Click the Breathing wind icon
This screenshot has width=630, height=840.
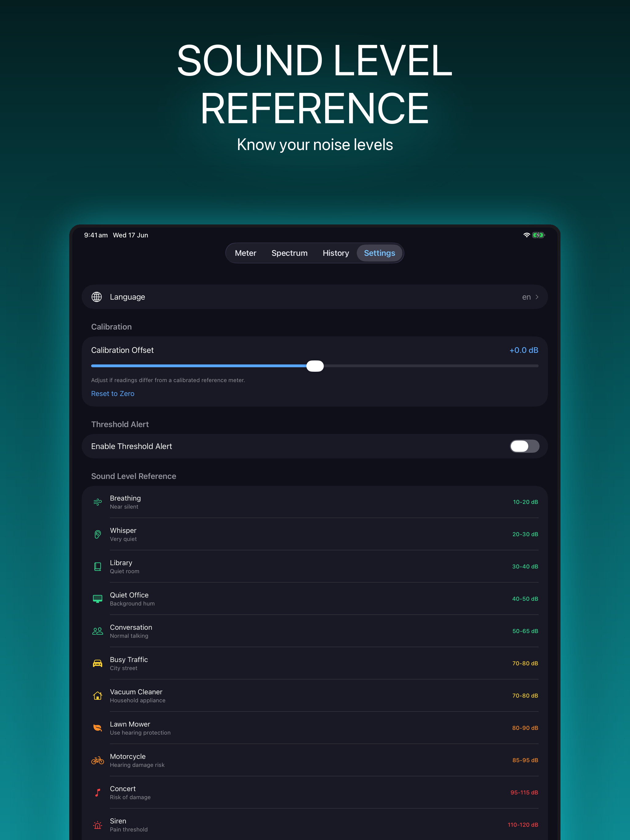98,502
